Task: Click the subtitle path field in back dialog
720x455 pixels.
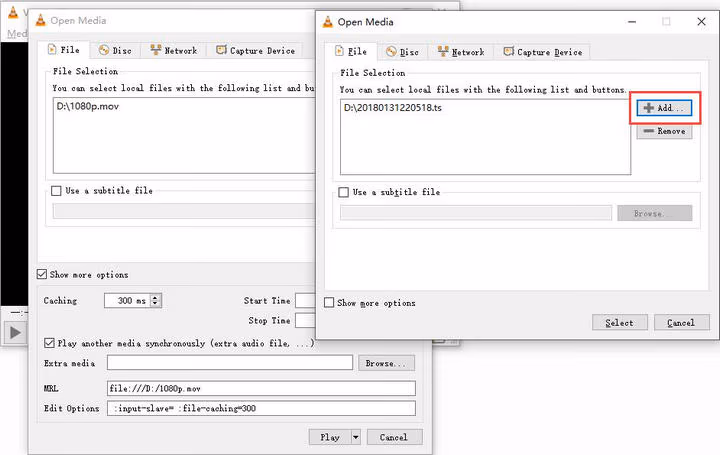Action: (184, 212)
